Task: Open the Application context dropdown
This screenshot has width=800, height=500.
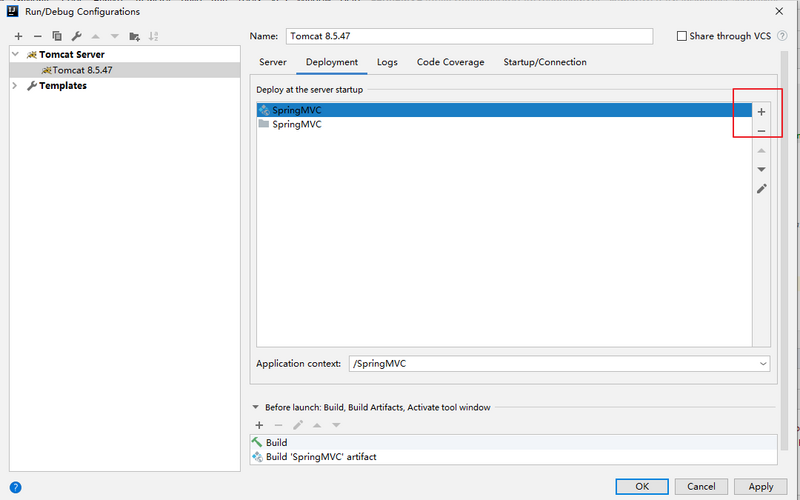Action: click(763, 364)
